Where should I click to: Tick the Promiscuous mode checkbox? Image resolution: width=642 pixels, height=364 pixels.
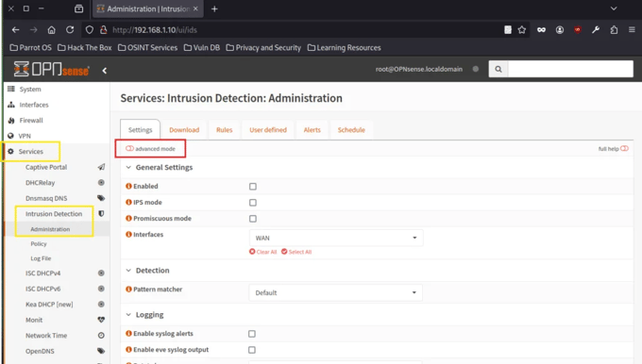click(x=253, y=219)
